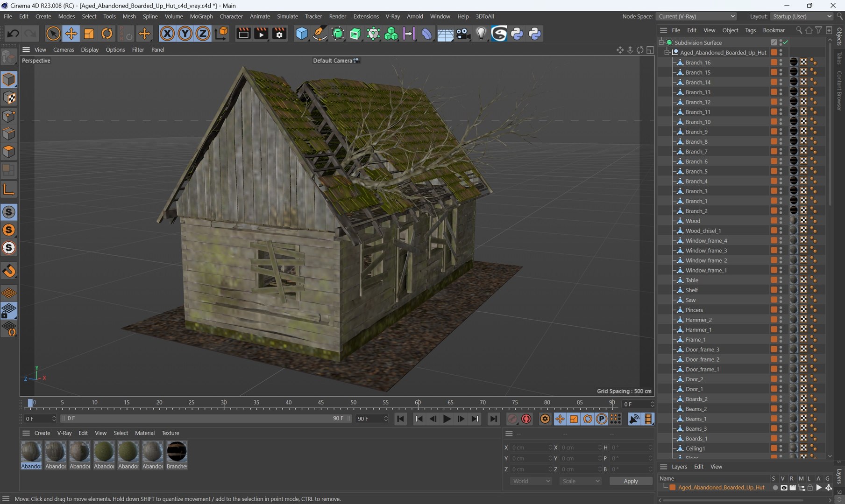
Task: Open the Material Manager hamburger menu
Action: (26, 433)
